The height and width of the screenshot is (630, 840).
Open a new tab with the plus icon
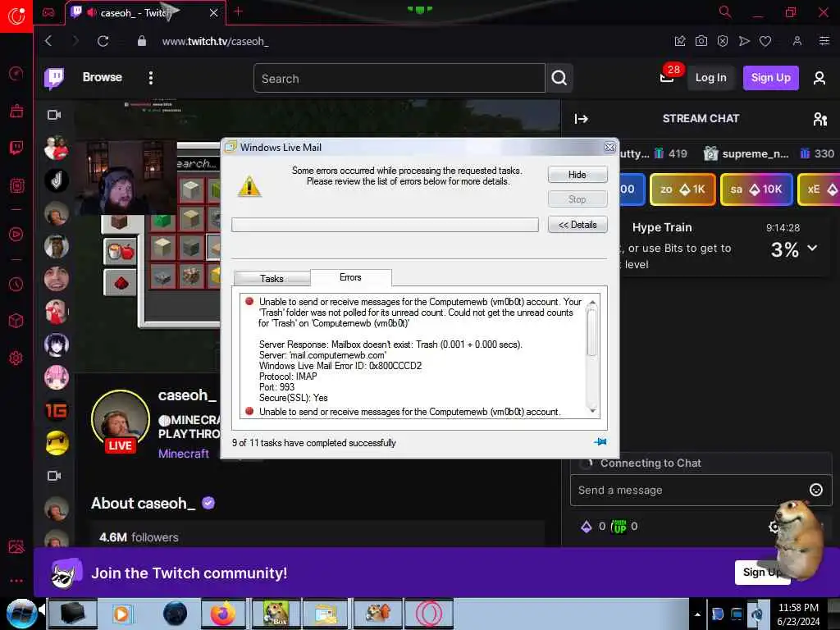[x=239, y=11]
